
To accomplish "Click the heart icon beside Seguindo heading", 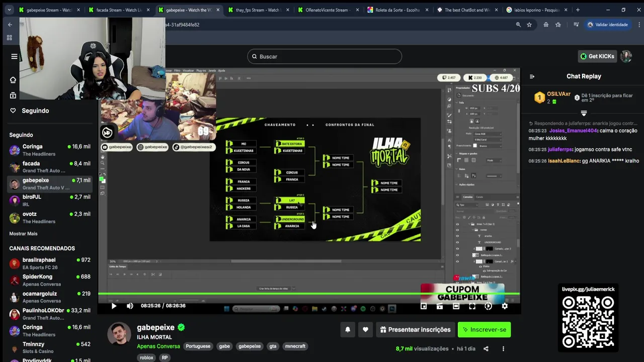I will pyautogui.click(x=13, y=111).
